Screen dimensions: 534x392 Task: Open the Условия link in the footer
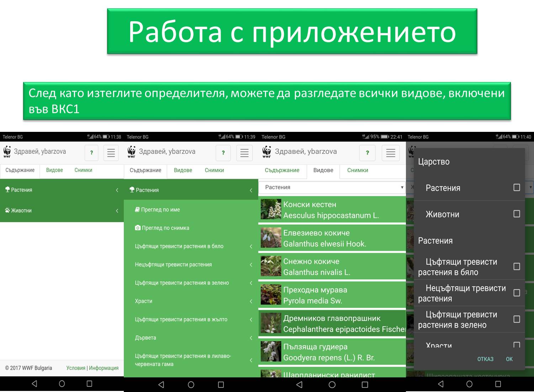coord(76,368)
